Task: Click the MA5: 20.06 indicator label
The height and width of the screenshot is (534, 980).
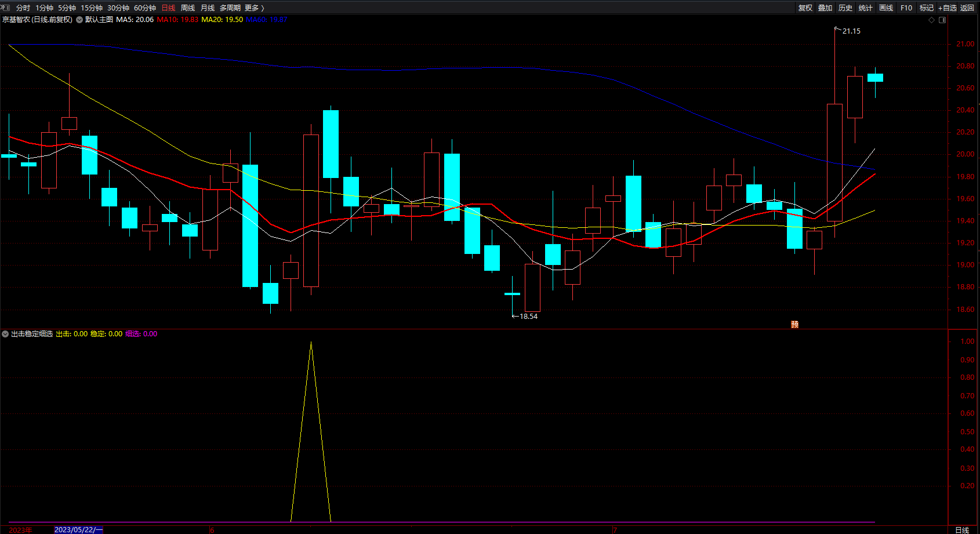Action: [x=135, y=20]
